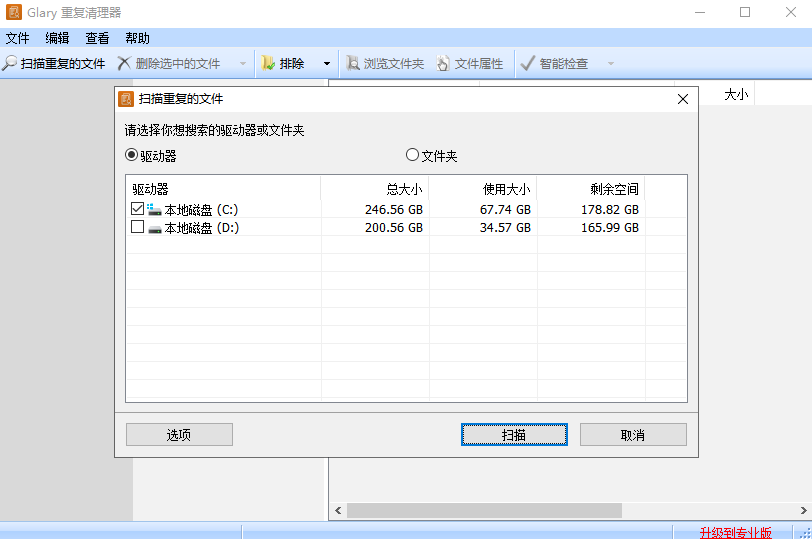Image resolution: width=812 pixels, height=539 pixels.
Task: Click the File properties icon
Action: [x=443, y=63]
